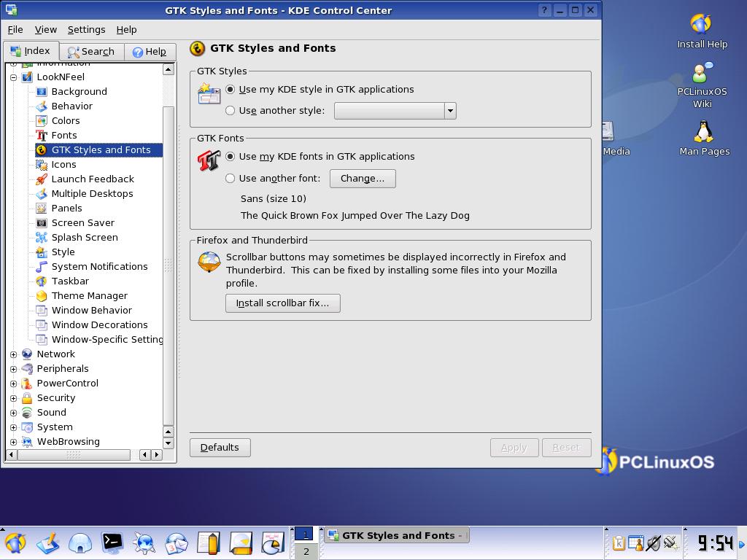Expand the Sound tree branch

tap(13, 413)
